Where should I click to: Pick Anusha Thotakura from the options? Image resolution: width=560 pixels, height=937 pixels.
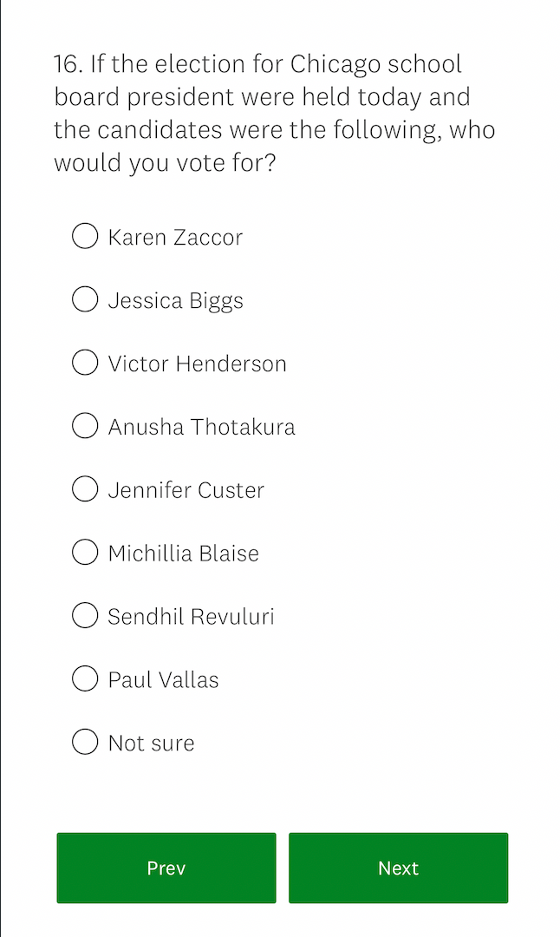[x=84, y=425]
